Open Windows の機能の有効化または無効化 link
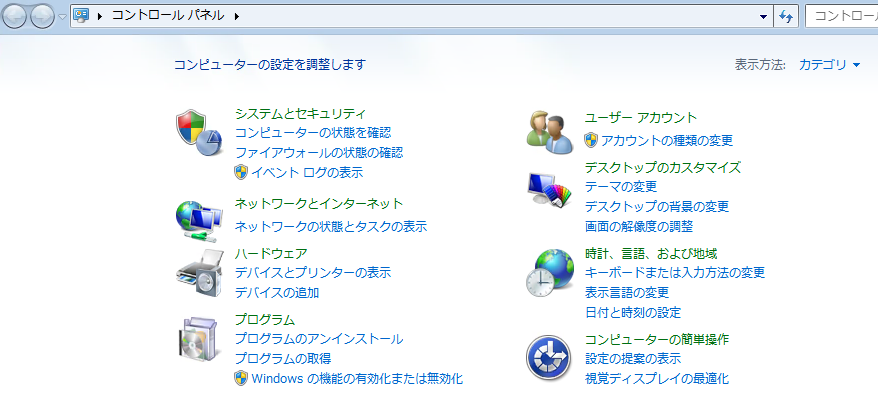This screenshot has height=417, width=878. 357,378
